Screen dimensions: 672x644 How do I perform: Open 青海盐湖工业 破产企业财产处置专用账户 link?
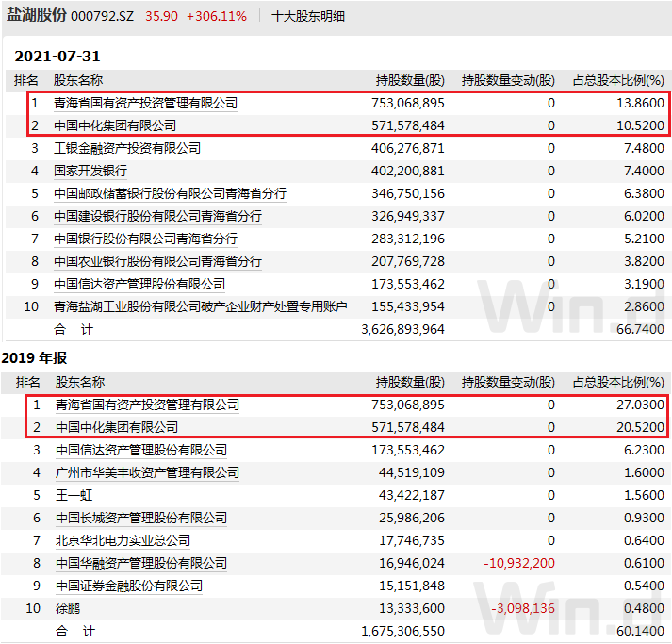point(201,306)
